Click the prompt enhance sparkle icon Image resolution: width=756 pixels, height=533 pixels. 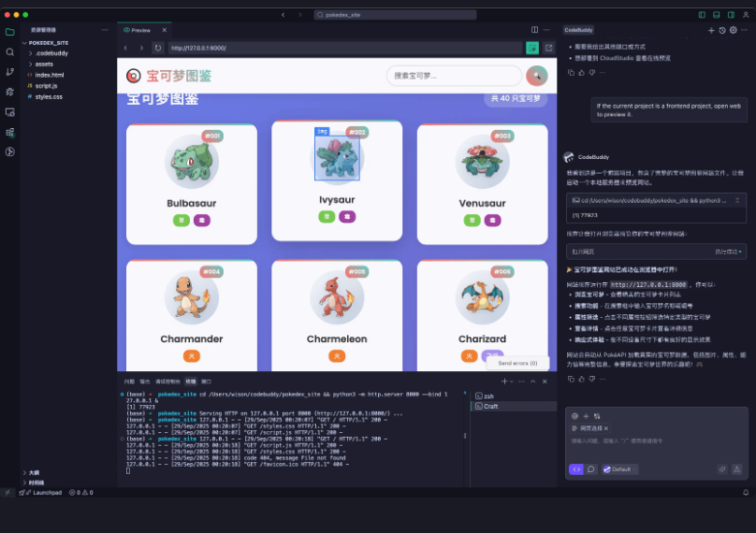tap(722, 468)
